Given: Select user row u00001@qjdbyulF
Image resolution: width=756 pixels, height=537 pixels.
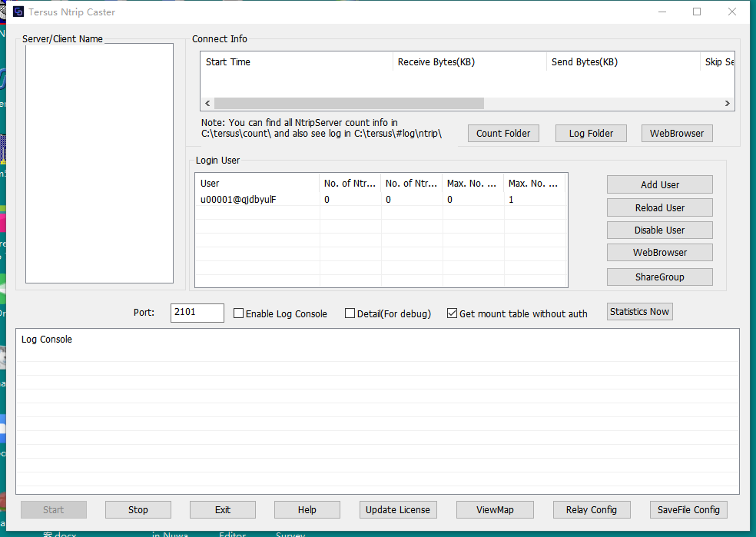Looking at the screenshot, I should (381, 200).
